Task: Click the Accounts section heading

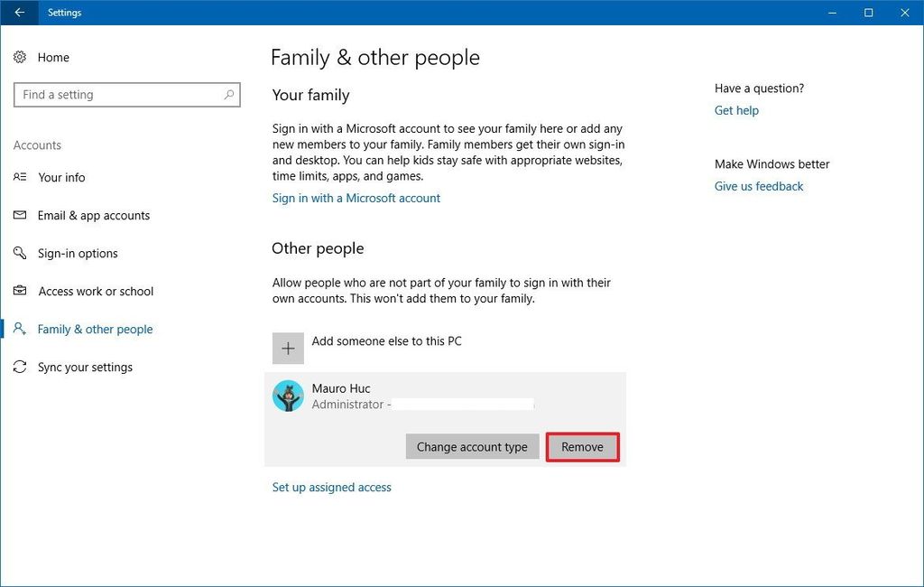Action: pyautogui.click(x=37, y=144)
